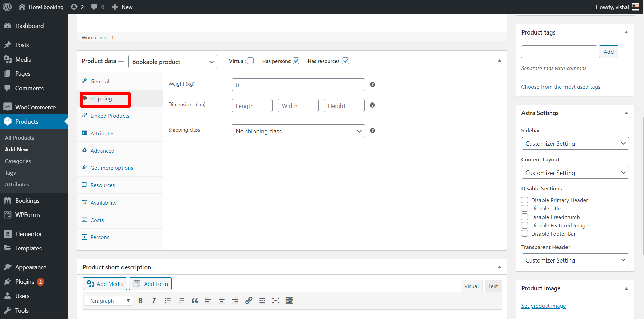Click the Add tag button
The image size is (644, 319).
tap(608, 52)
